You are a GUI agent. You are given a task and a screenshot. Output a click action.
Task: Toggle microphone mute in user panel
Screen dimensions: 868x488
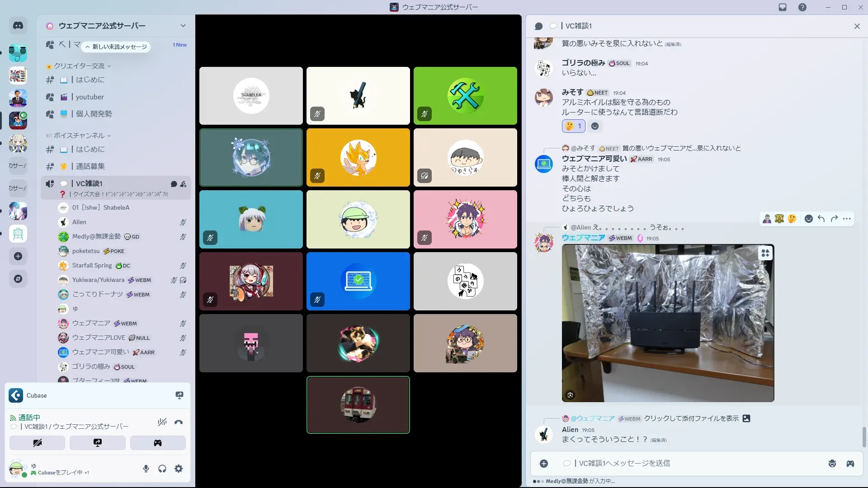click(x=146, y=469)
